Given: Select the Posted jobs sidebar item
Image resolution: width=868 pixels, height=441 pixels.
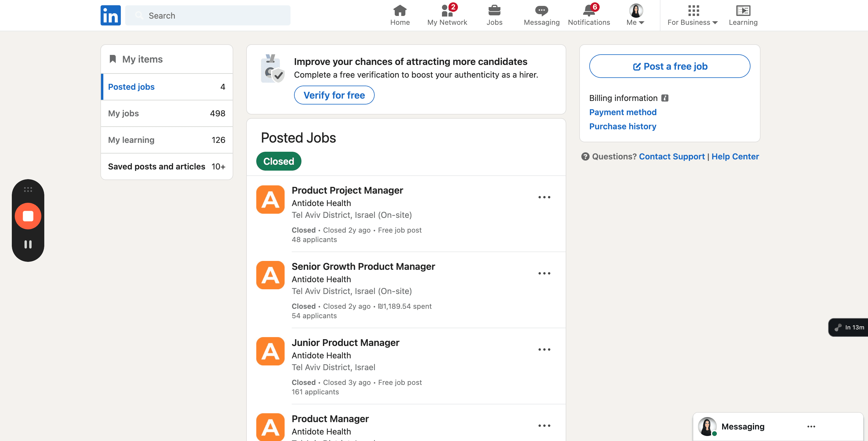Looking at the screenshot, I should pyautogui.click(x=167, y=86).
